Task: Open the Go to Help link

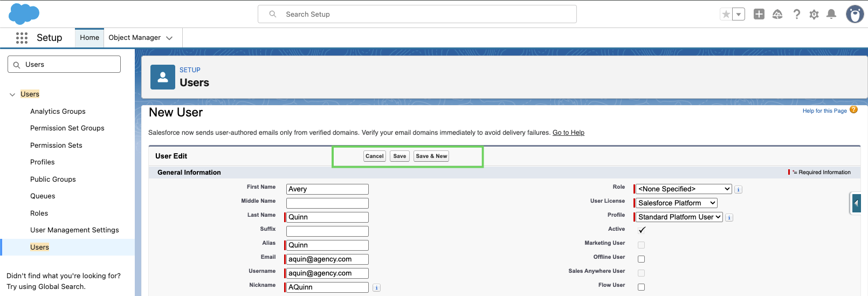Action: 568,133
